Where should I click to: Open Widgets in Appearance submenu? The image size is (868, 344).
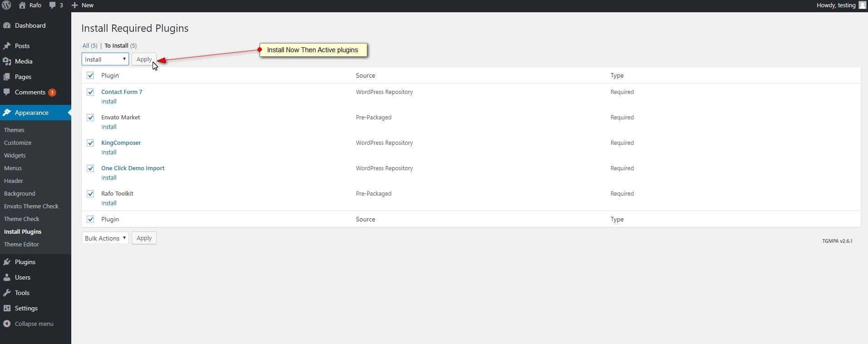(15, 155)
